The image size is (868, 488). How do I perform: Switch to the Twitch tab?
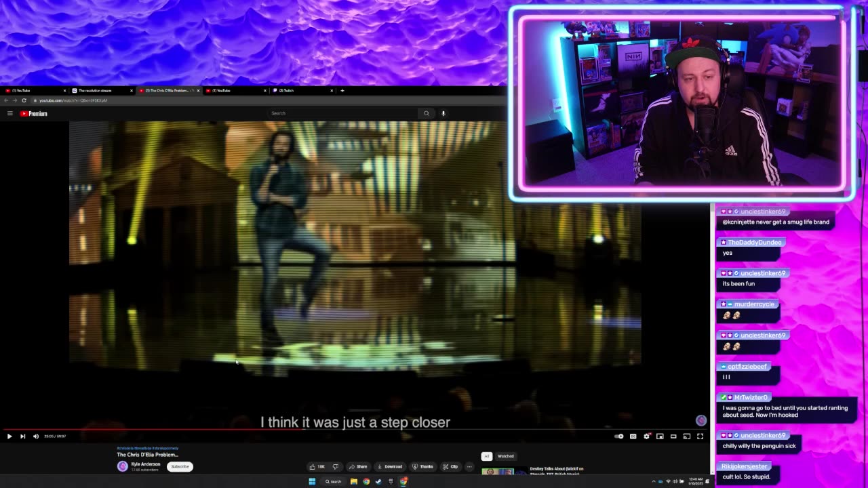coord(302,90)
